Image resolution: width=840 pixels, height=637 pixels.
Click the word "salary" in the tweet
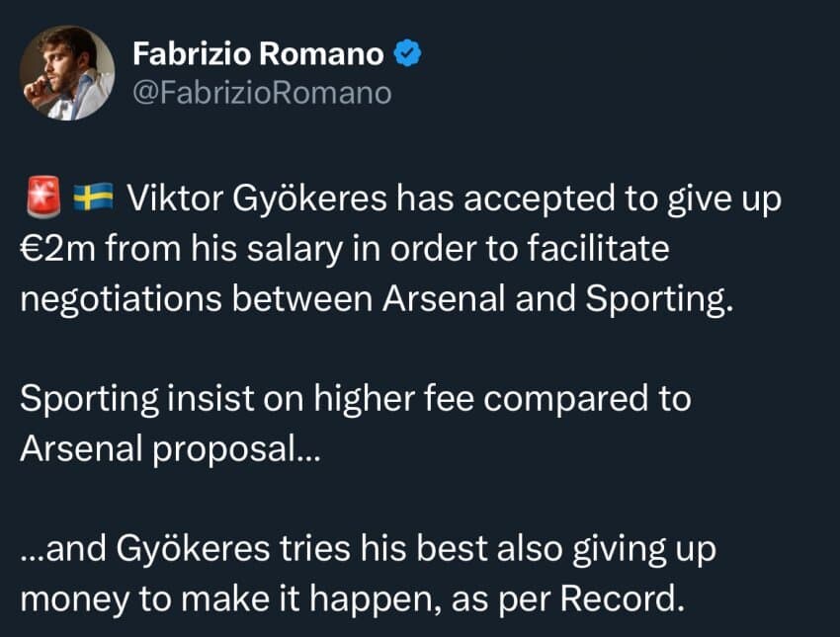[x=294, y=250]
